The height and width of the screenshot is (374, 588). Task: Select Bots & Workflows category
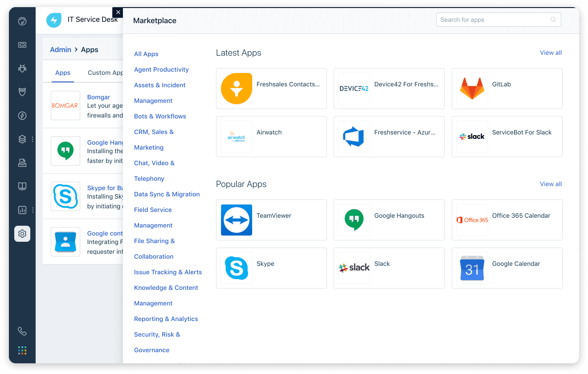coord(160,116)
